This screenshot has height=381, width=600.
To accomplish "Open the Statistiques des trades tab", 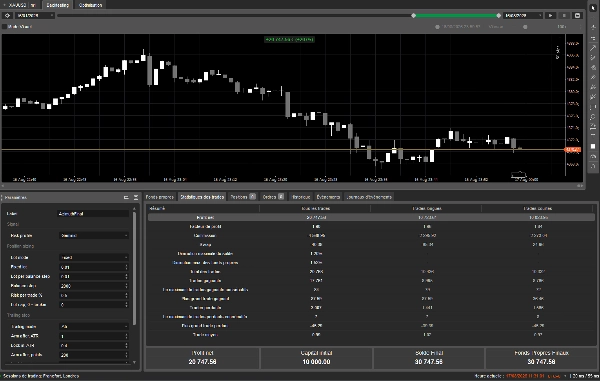I will tap(202, 197).
